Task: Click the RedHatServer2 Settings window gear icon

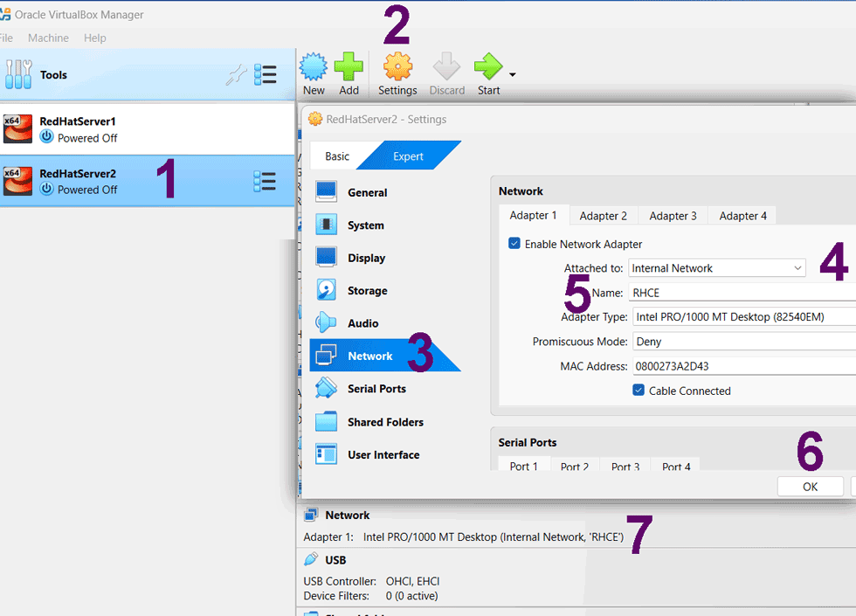Action: coord(315,119)
